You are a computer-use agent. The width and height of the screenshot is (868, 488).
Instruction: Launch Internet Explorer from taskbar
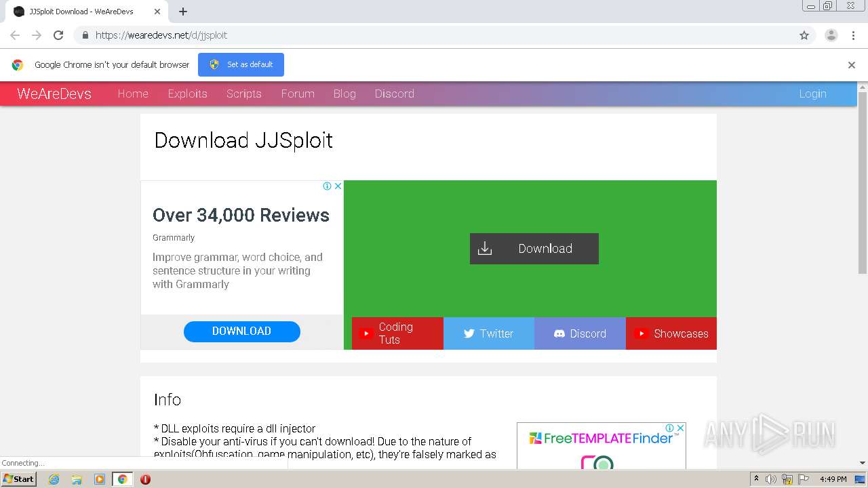coord(54,479)
